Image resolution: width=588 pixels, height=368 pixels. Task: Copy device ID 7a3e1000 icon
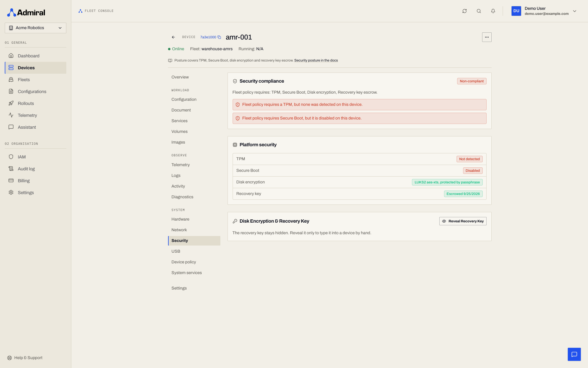pos(219,37)
